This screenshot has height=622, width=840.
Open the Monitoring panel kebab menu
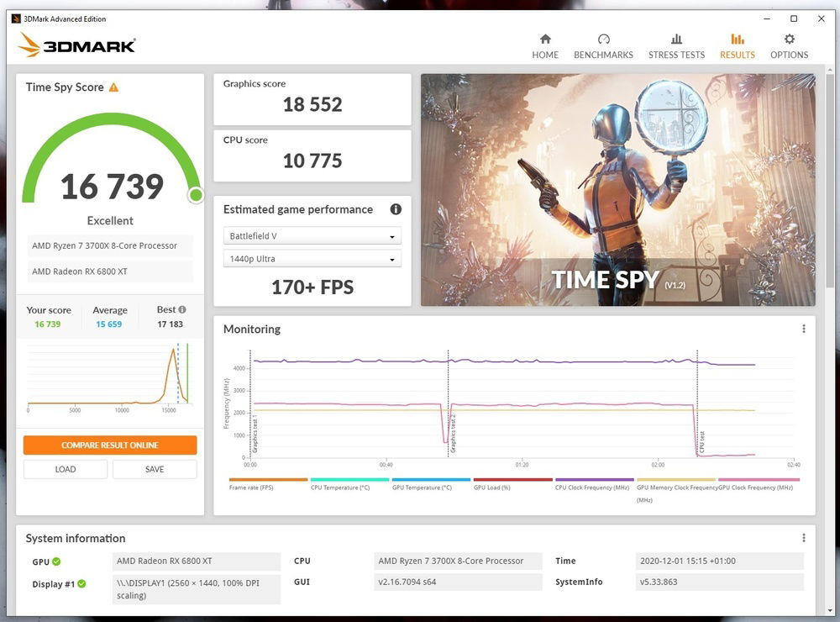tap(804, 329)
